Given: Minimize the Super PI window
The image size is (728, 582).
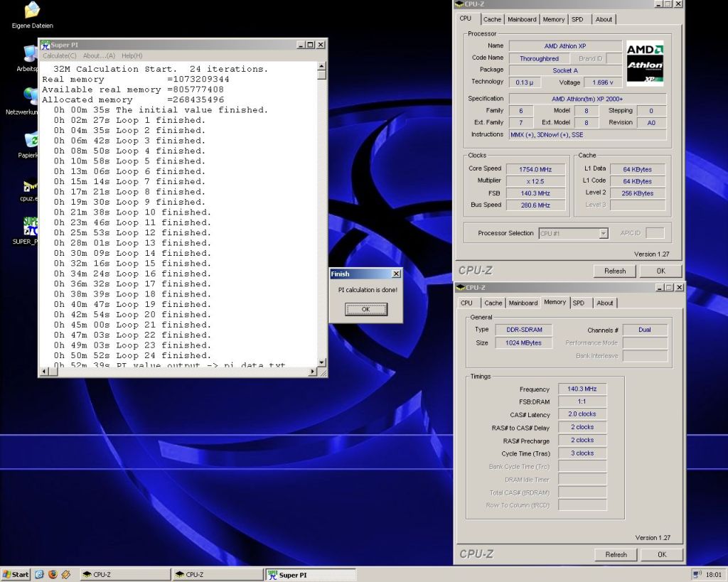Looking at the screenshot, I should pos(301,45).
